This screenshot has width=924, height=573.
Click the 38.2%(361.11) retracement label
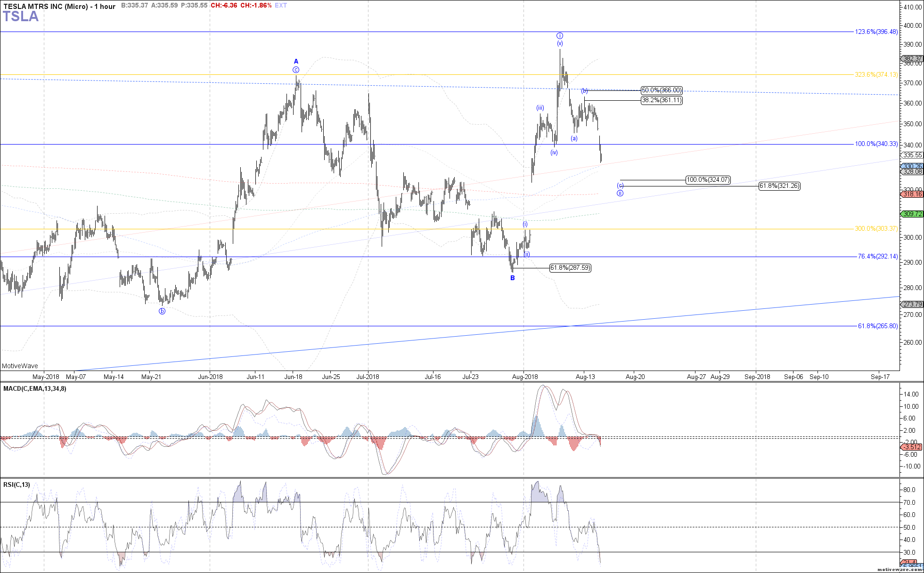point(662,100)
